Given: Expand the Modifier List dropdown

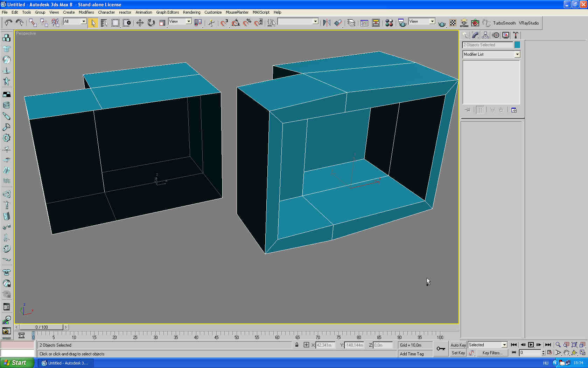Looking at the screenshot, I should pos(517,54).
